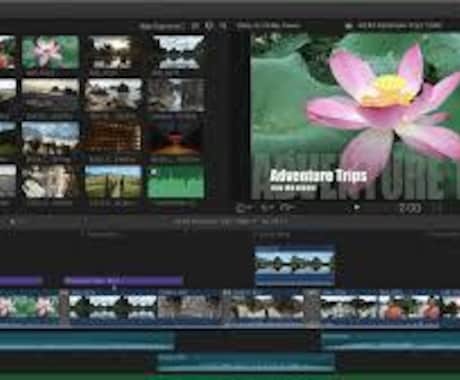Click the Adventure Trips title in the viewer

[x=318, y=175]
